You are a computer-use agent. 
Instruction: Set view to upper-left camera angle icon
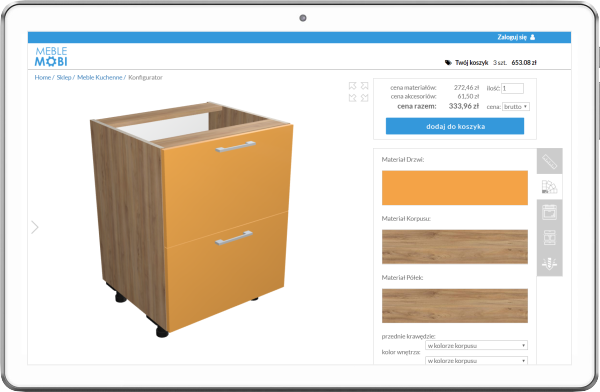[352, 86]
